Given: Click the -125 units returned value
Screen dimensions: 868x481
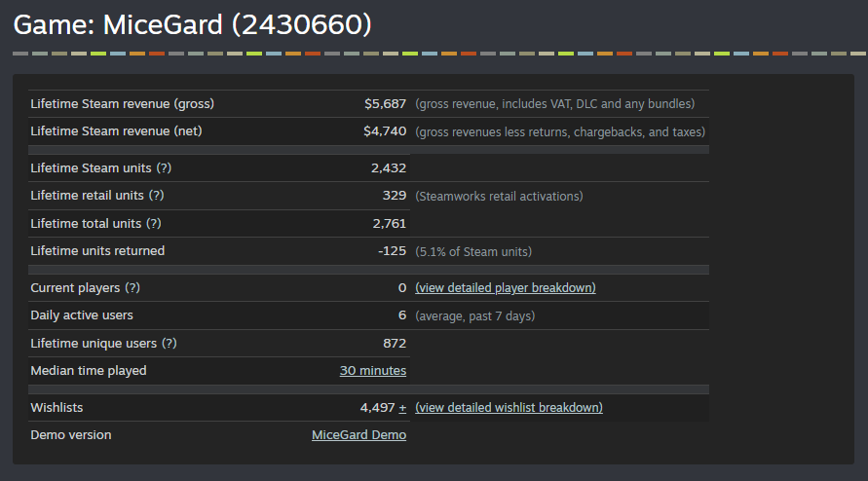Looking at the screenshot, I should click(392, 251).
